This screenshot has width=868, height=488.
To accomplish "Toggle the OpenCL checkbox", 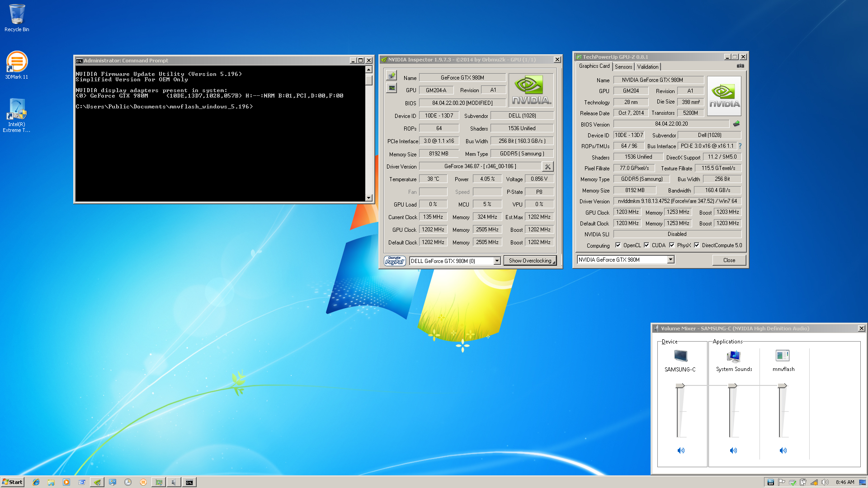I will point(618,245).
